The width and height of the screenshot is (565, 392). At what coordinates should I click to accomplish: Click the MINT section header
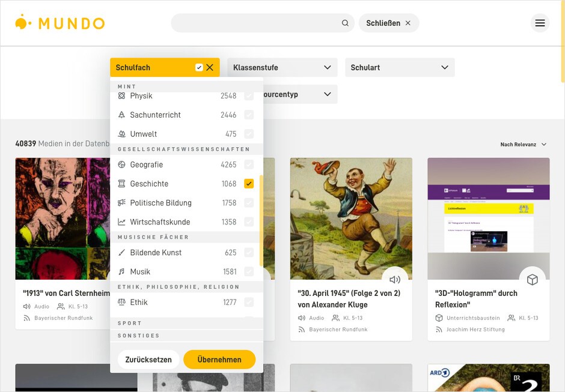(x=187, y=86)
